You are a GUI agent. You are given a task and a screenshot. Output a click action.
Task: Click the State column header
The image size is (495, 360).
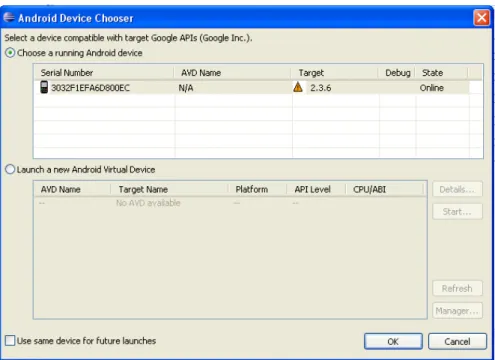point(442,73)
